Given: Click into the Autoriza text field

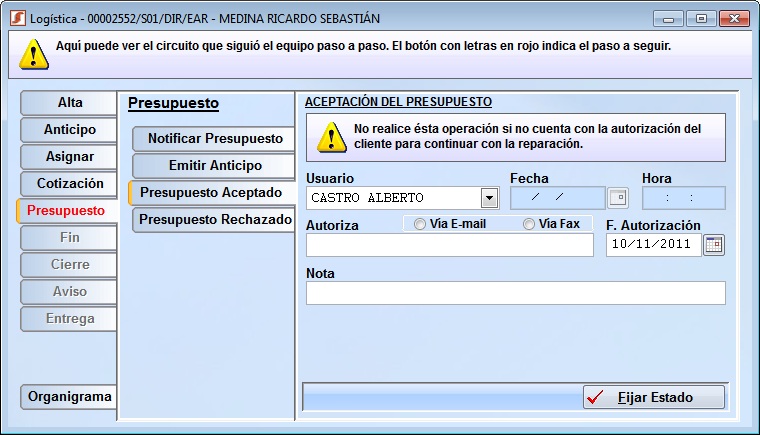Looking at the screenshot, I should pyautogui.click(x=449, y=246).
